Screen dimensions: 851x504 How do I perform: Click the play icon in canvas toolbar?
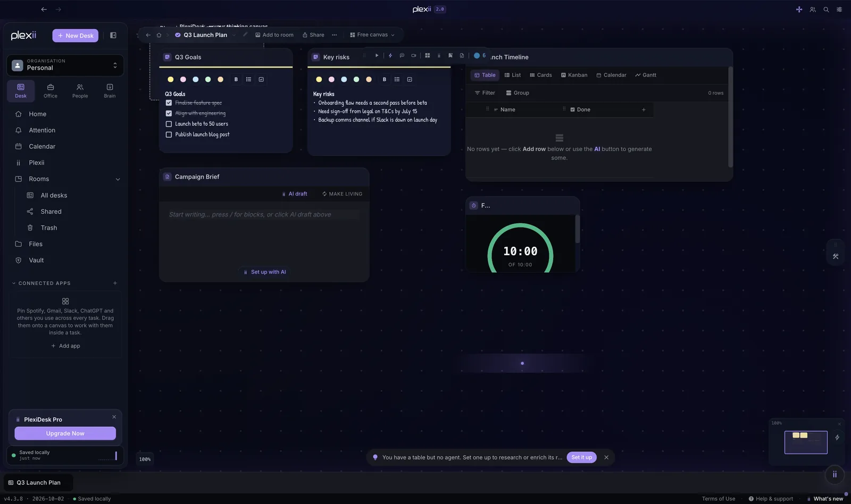(377, 55)
